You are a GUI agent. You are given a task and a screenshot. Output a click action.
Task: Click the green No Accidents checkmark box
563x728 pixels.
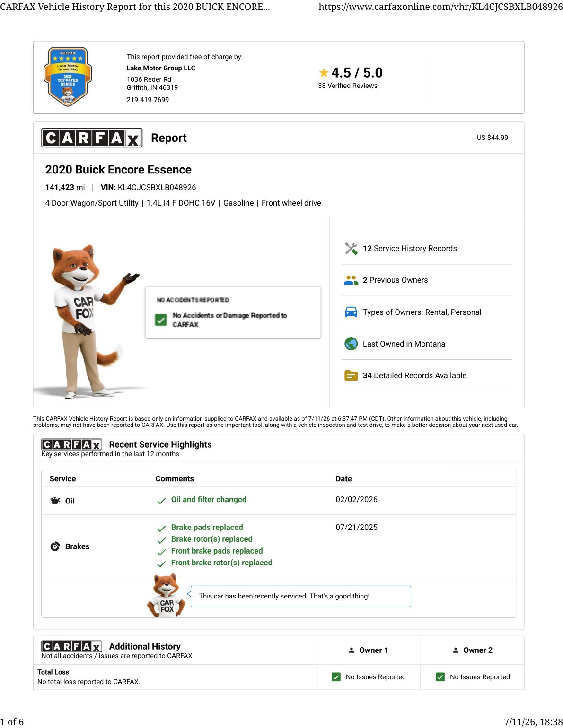161,320
